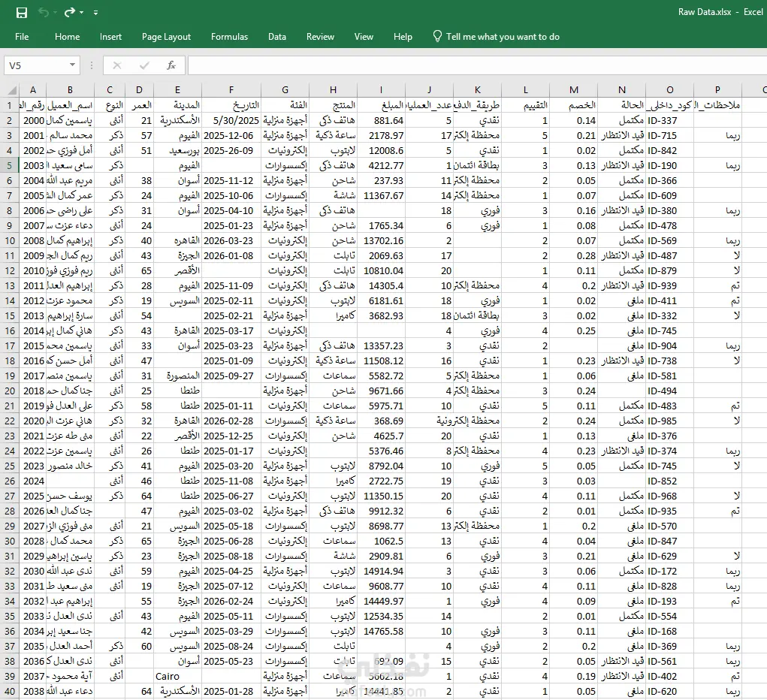The image size is (767, 700).
Task: Open the Data tab
Action: 277,37
